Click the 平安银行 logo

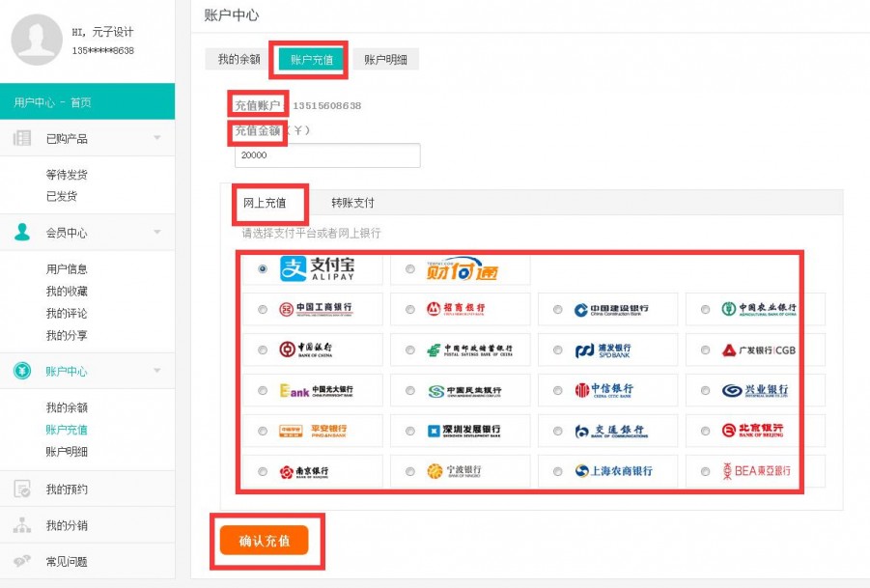(313, 431)
